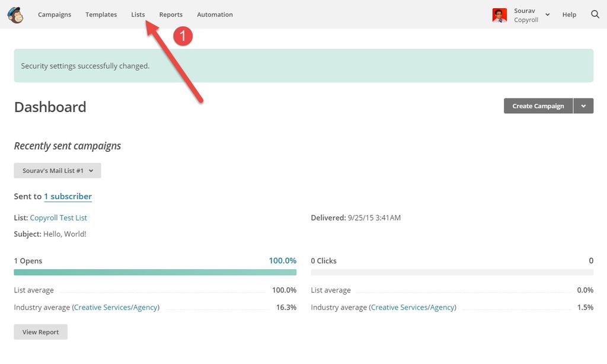Open the Automation menu
Viewport: 607px width, 364px height.
tap(215, 14)
